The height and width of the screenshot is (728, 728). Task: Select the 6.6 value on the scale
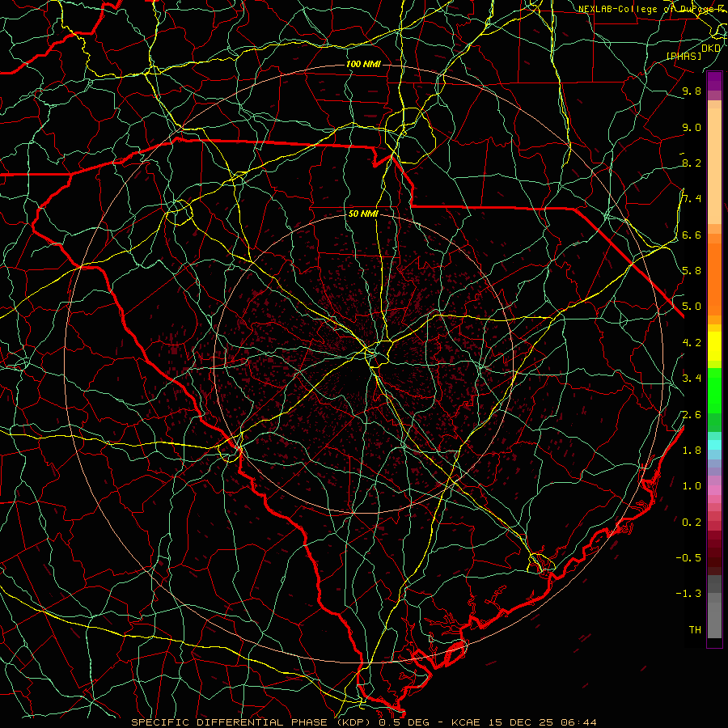pos(692,235)
